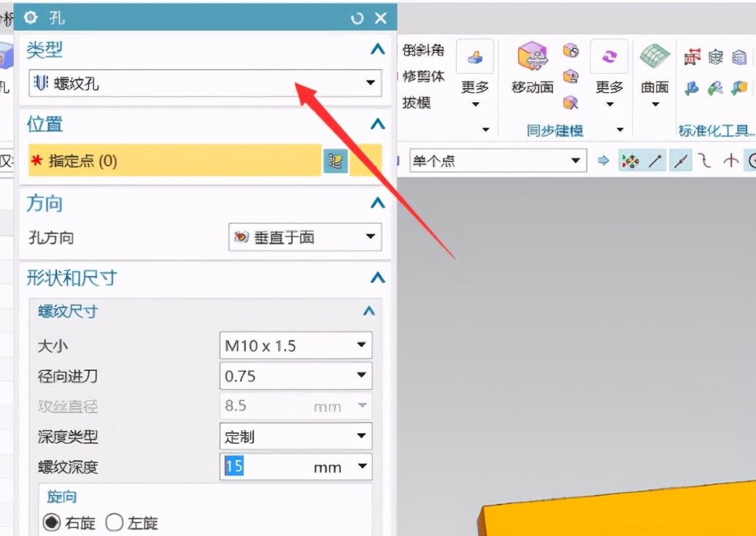Close the 孔 dialog

tap(381, 18)
